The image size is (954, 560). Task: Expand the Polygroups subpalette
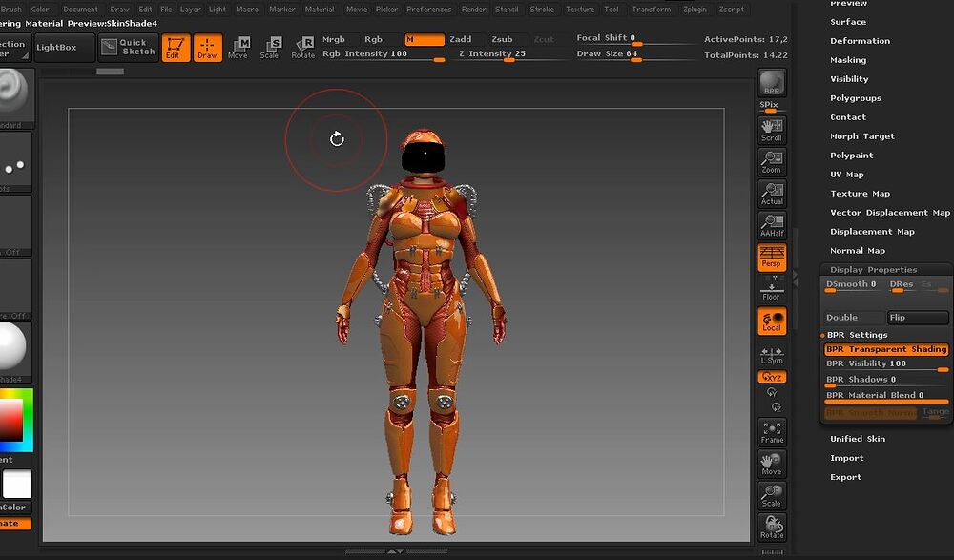click(x=856, y=98)
